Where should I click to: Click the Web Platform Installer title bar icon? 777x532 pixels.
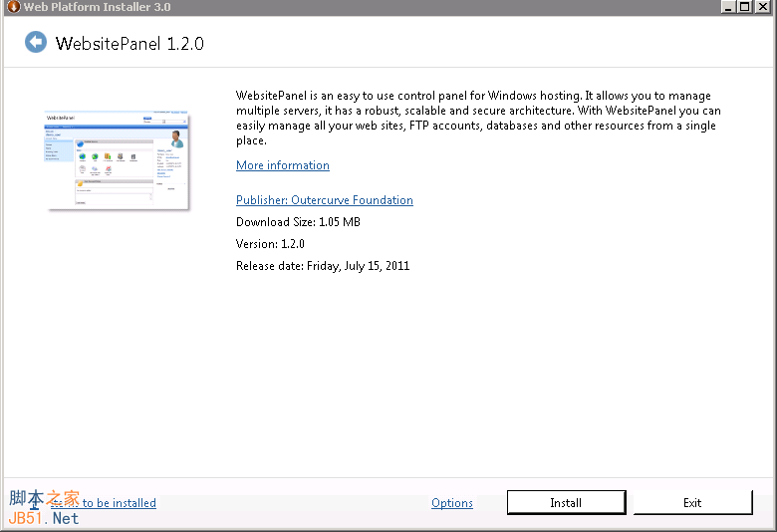(x=13, y=6)
